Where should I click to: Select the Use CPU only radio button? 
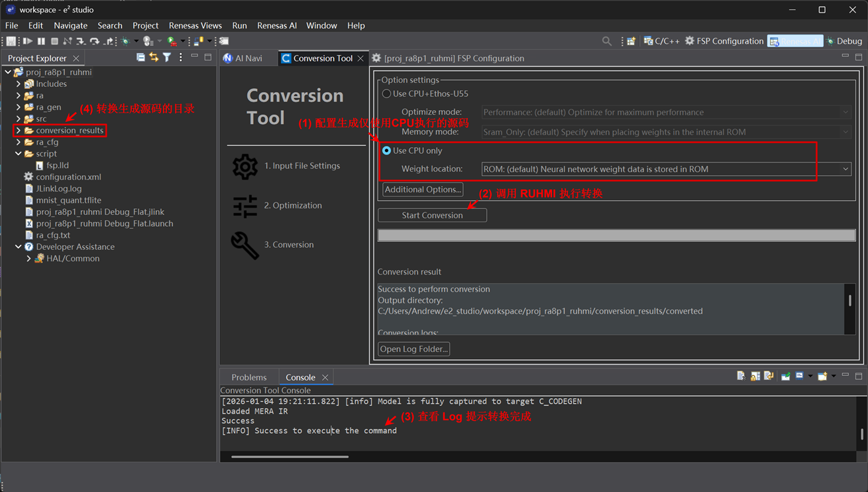point(386,151)
